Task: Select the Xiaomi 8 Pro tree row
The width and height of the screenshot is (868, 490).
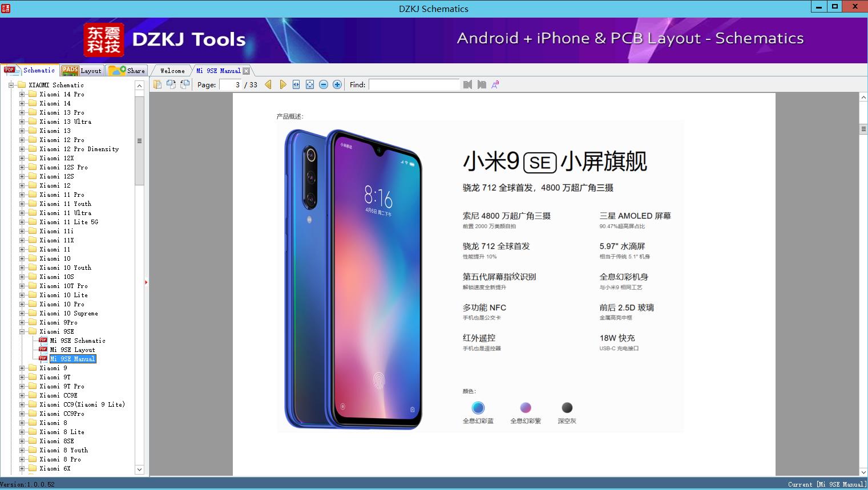Action: coord(60,459)
